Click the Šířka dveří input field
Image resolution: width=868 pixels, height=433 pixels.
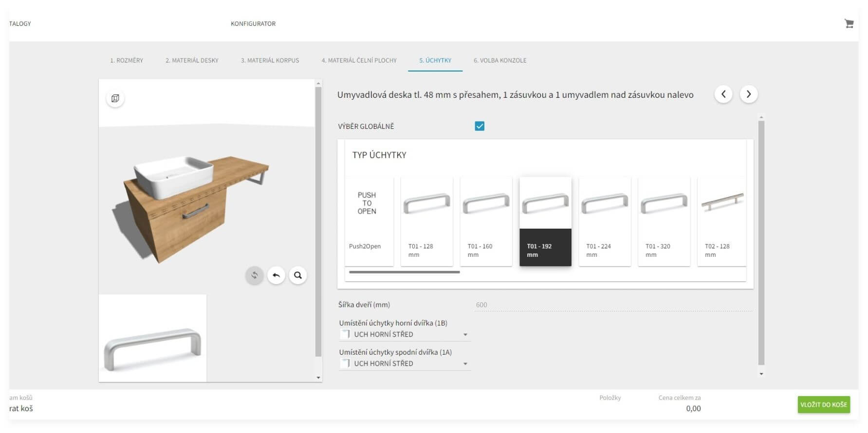pos(612,305)
